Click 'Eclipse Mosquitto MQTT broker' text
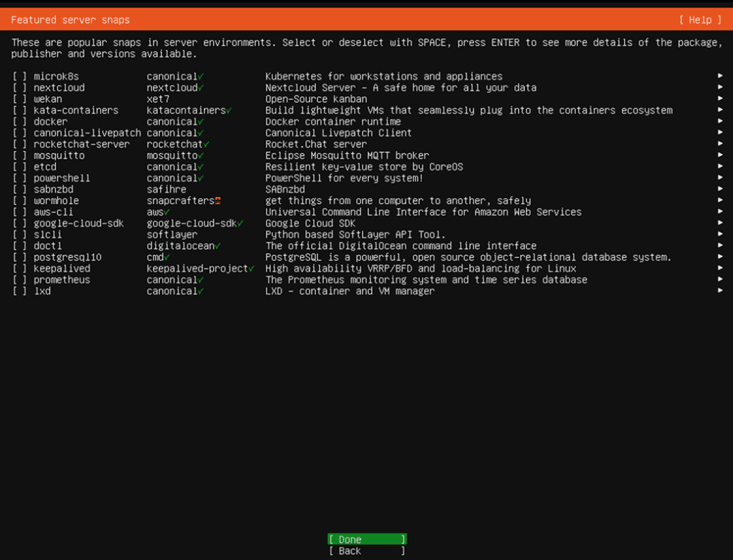 click(x=347, y=155)
